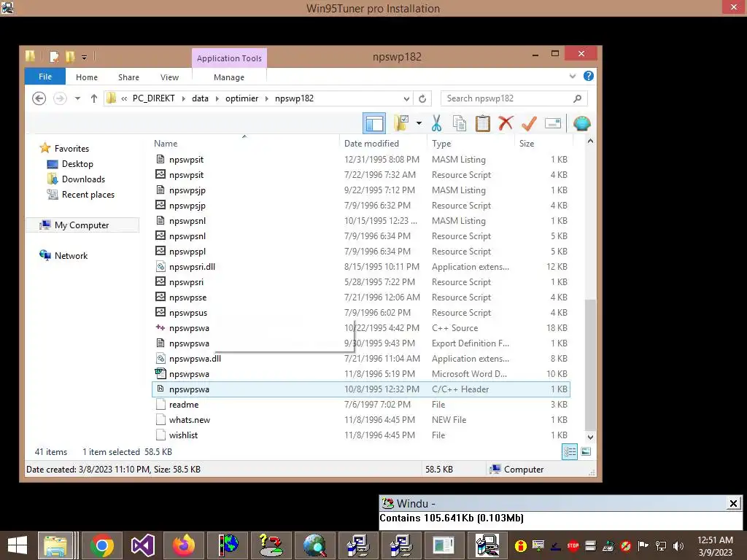Click the Search npswp182 field
Viewport: 747px width, 560px height.
coord(514,98)
